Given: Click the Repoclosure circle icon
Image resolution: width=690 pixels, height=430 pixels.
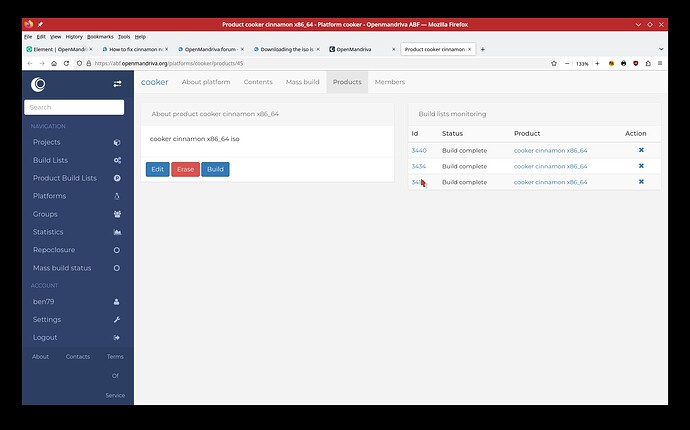Looking at the screenshot, I should pyautogui.click(x=117, y=250).
